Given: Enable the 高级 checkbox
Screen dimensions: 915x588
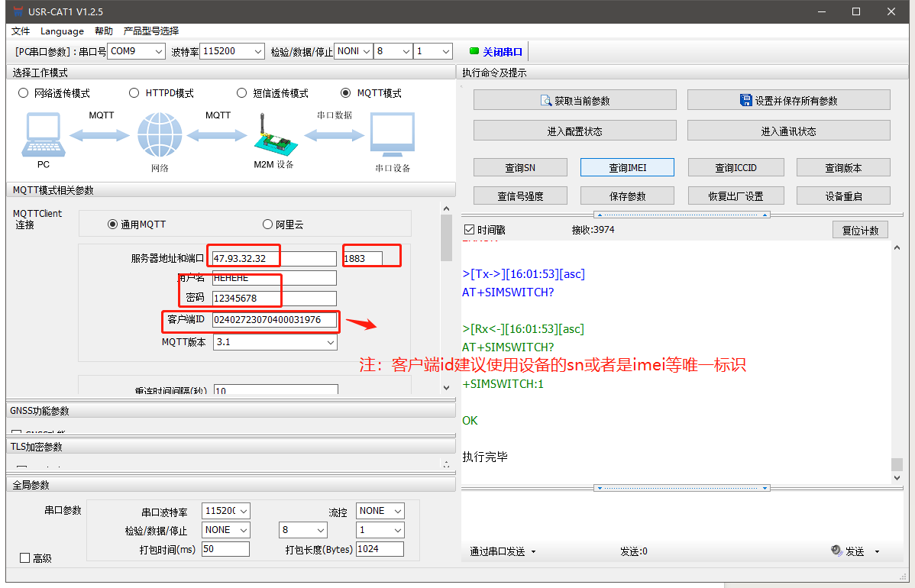Looking at the screenshot, I should pyautogui.click(x=24, y=558).
